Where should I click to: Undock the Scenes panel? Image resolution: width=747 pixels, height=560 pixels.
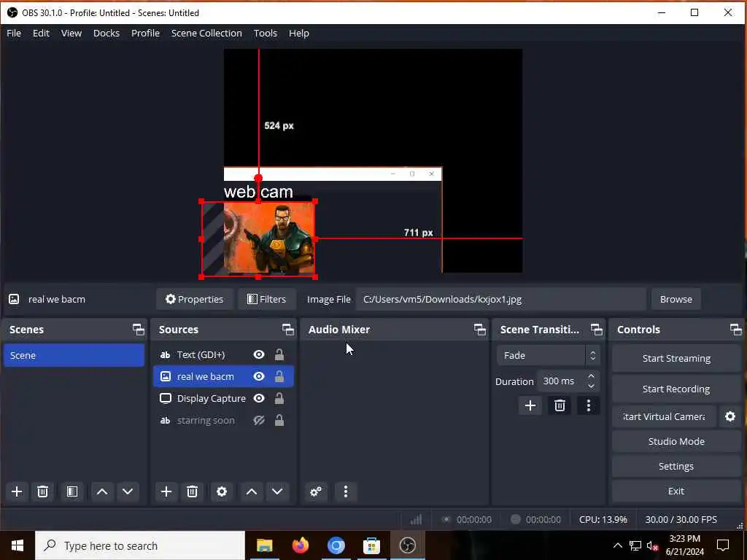[x=138, y=330]
